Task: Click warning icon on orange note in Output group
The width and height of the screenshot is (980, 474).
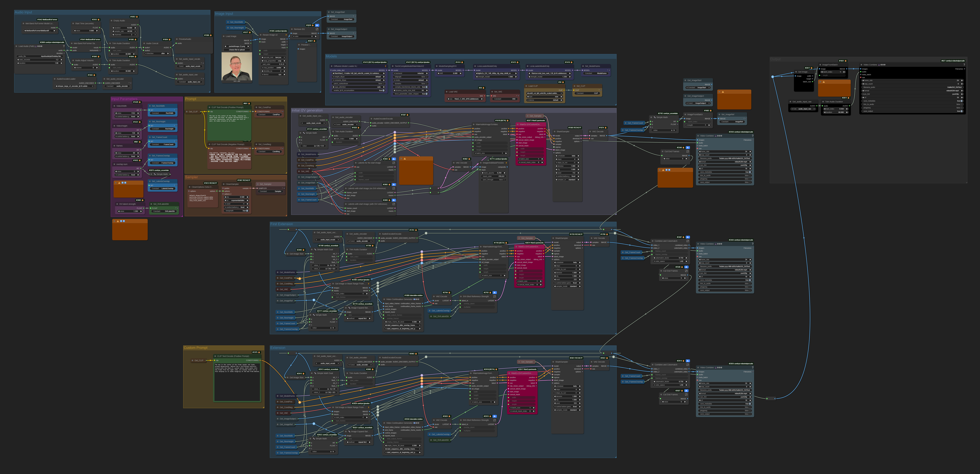Action: (824, 82)
